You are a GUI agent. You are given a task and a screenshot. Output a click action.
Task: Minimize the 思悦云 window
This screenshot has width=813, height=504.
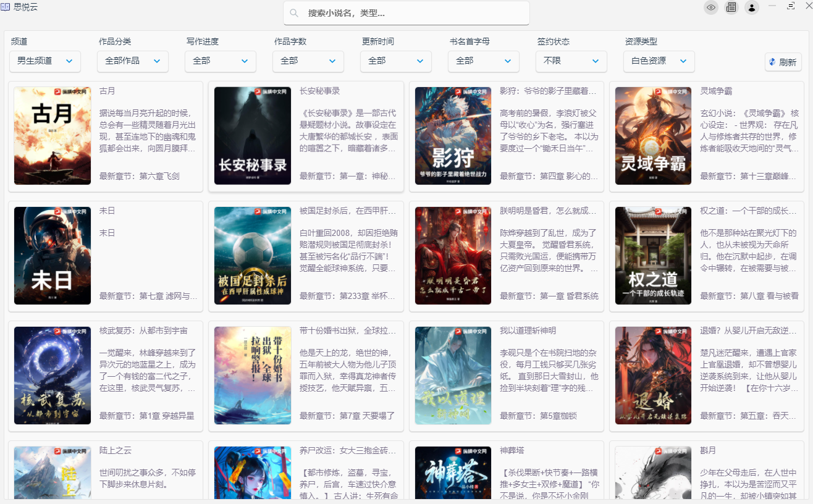pyautogui.click(x=772, y=6)
